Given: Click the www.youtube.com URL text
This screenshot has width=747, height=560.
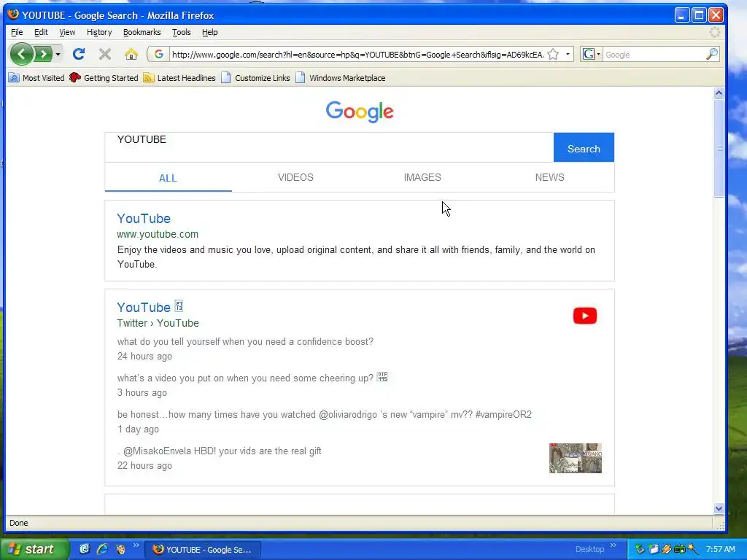Looking at the screenshot, I should click(x=158, y=234).
